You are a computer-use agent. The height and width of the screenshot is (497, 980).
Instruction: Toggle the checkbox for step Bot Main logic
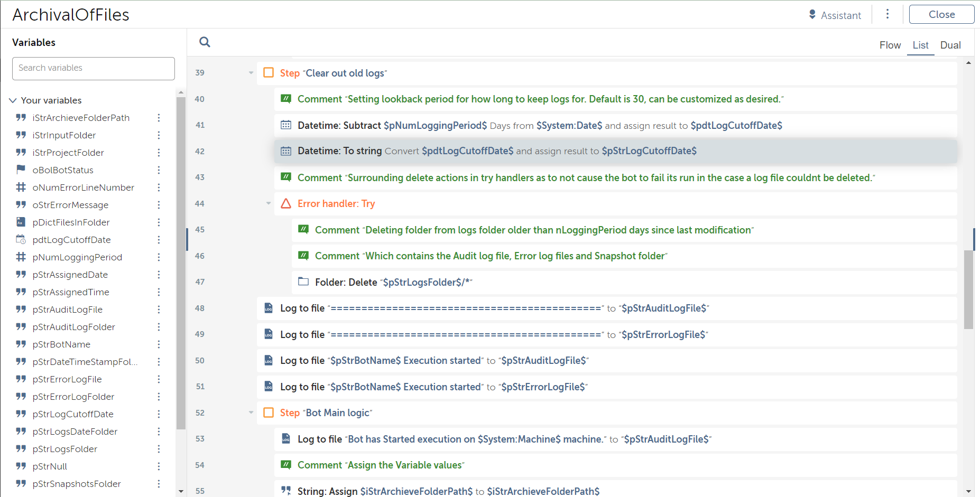269,412
